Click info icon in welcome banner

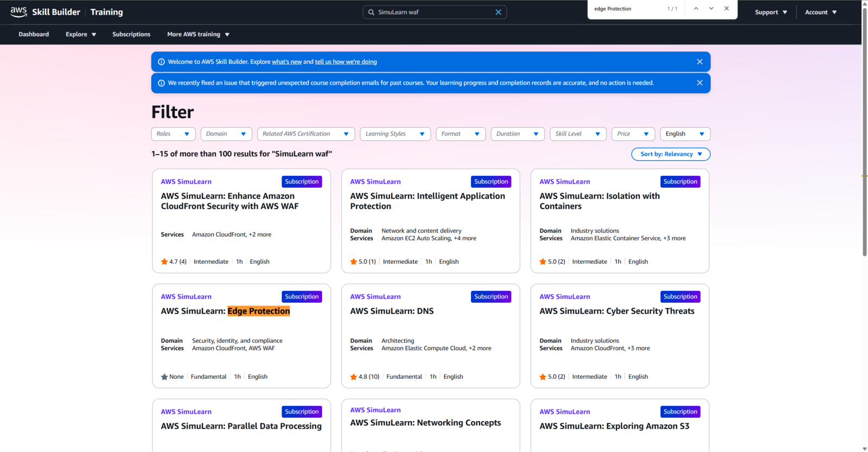[161, 62]
